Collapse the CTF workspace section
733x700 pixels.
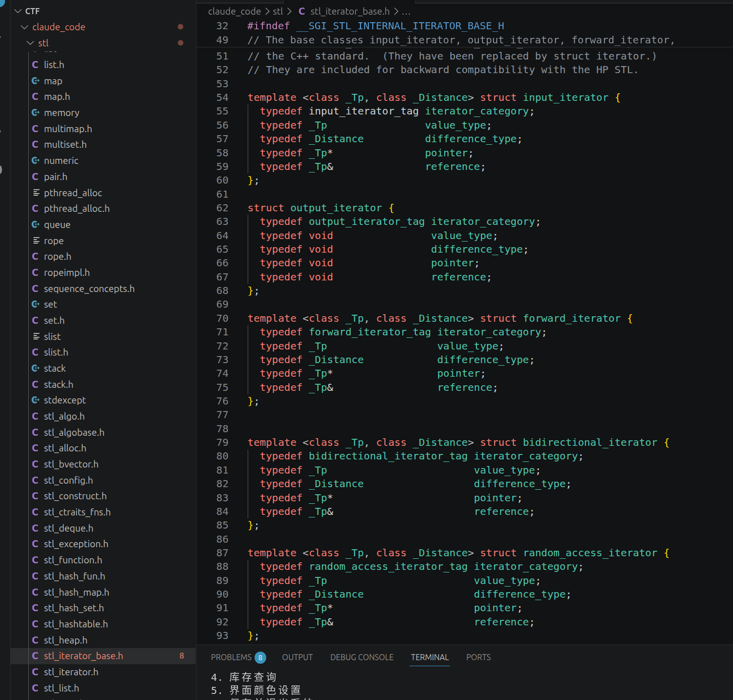coord(18,11)
